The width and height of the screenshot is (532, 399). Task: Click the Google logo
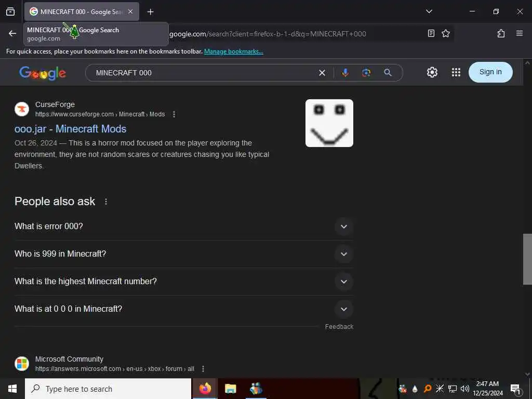click(x=43, y=73)
